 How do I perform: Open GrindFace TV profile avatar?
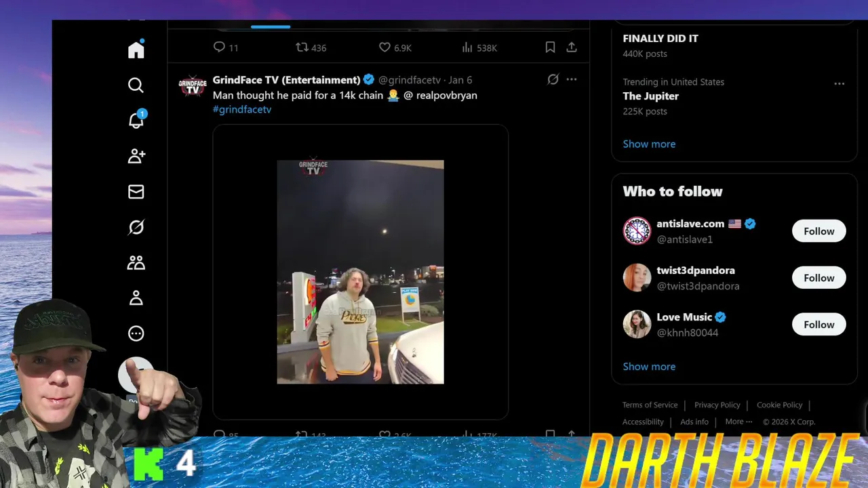[193, 87]
